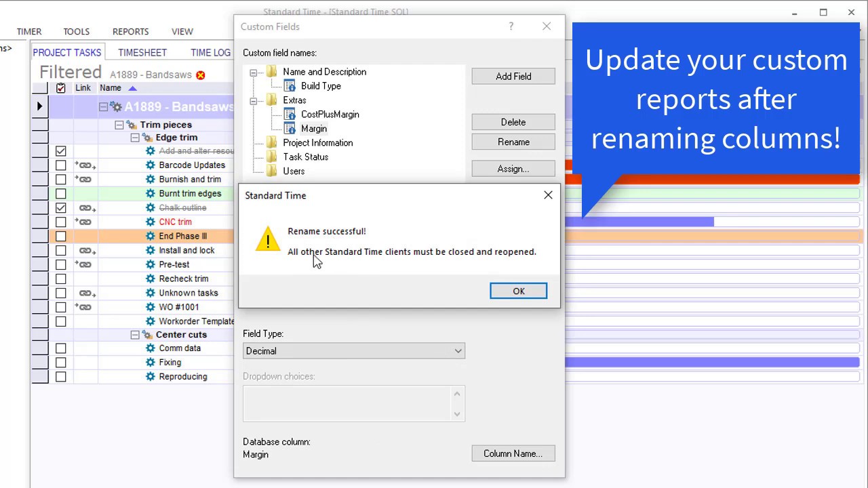This screenshot has height=488, width=868.
Task: Check the End Phase III checkbox
Action: click(61, 237)
